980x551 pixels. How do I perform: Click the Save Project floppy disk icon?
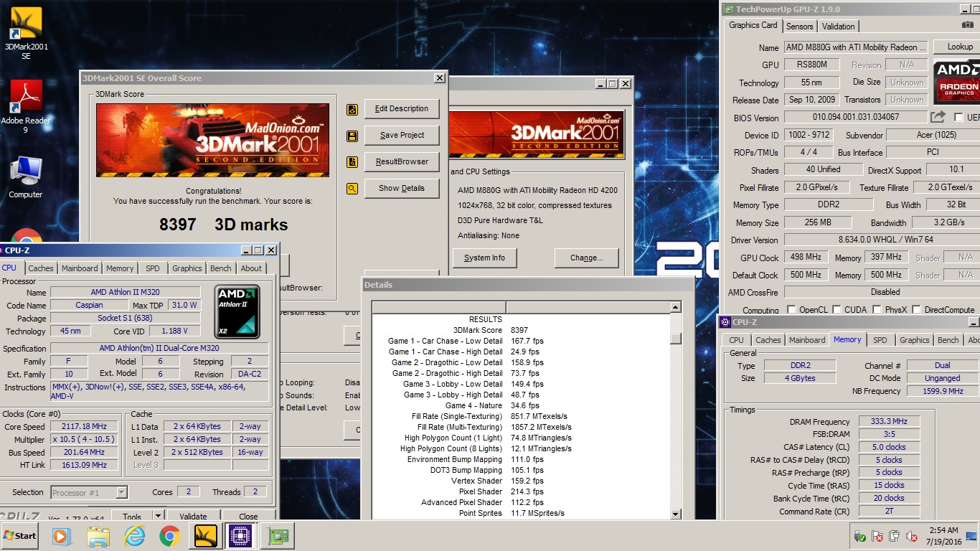[x=352, y=136]
